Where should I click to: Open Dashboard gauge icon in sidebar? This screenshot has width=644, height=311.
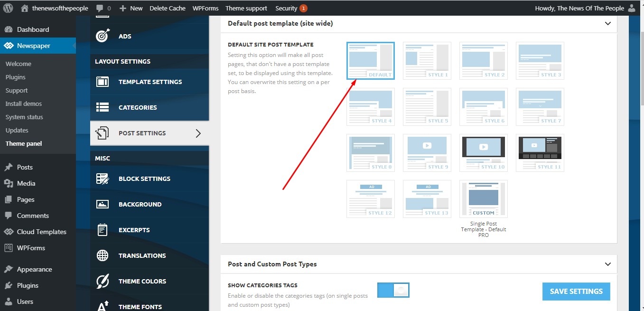(x=9, y=29)
